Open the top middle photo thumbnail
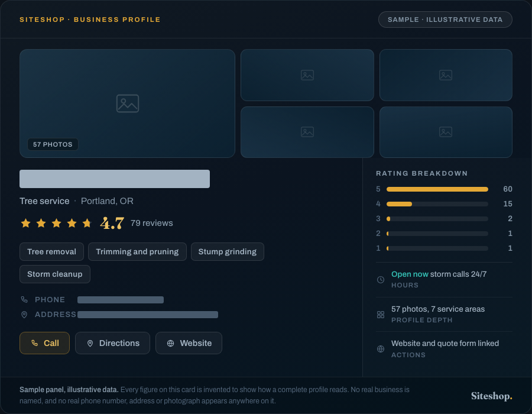 [307, 75]
